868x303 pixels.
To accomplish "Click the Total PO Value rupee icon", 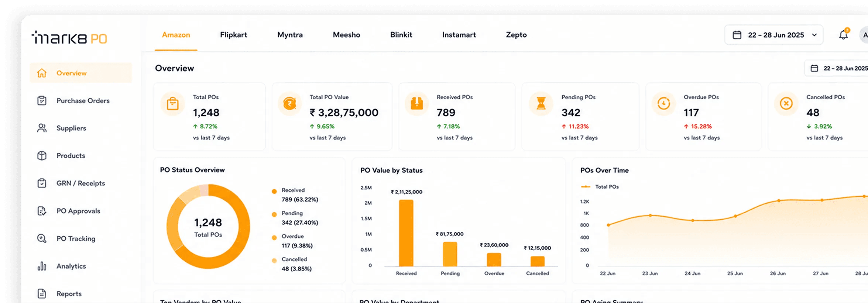I will [290, 104].
